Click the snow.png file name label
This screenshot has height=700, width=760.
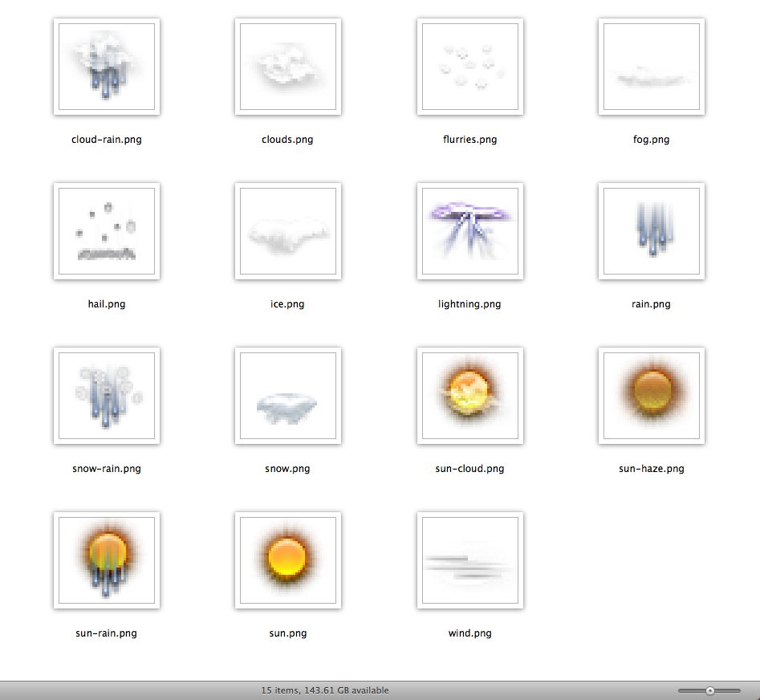[x=287, y=469]
